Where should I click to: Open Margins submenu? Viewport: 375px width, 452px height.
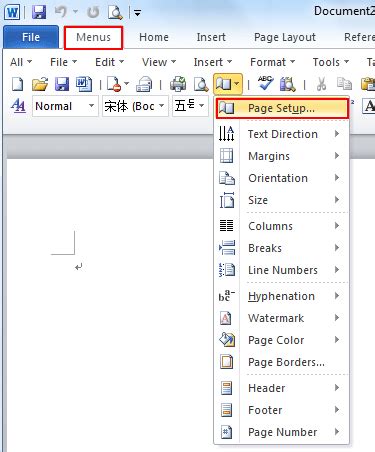tap(281, 156)
